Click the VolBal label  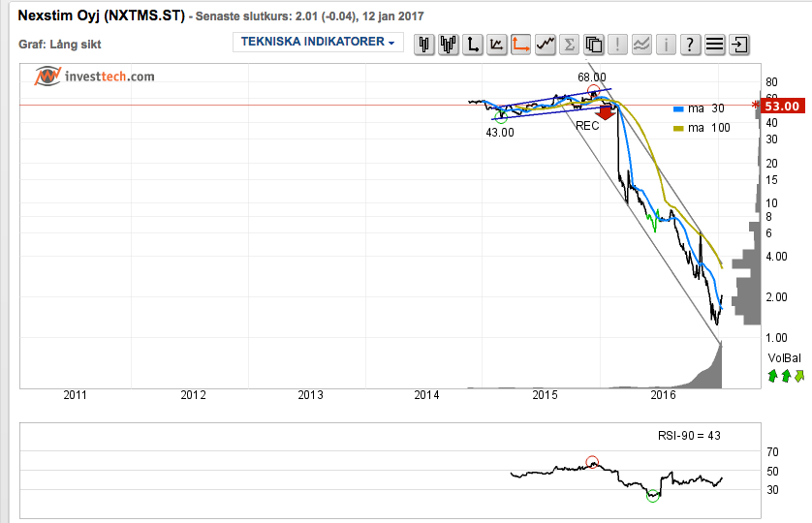[x=784, y=358]
